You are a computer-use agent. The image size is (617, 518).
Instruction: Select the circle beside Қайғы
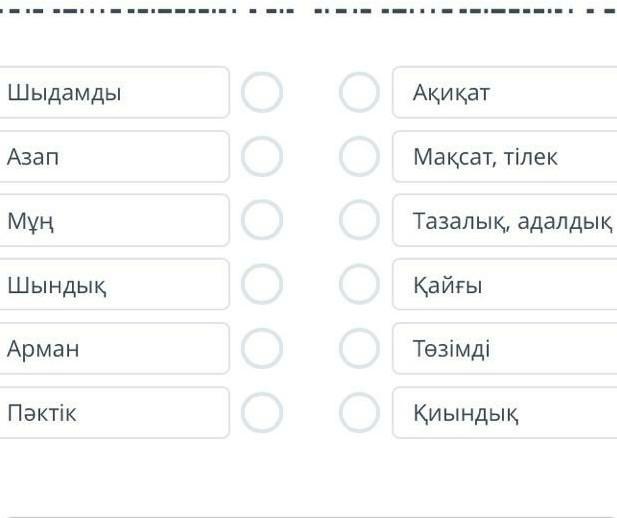360,285
